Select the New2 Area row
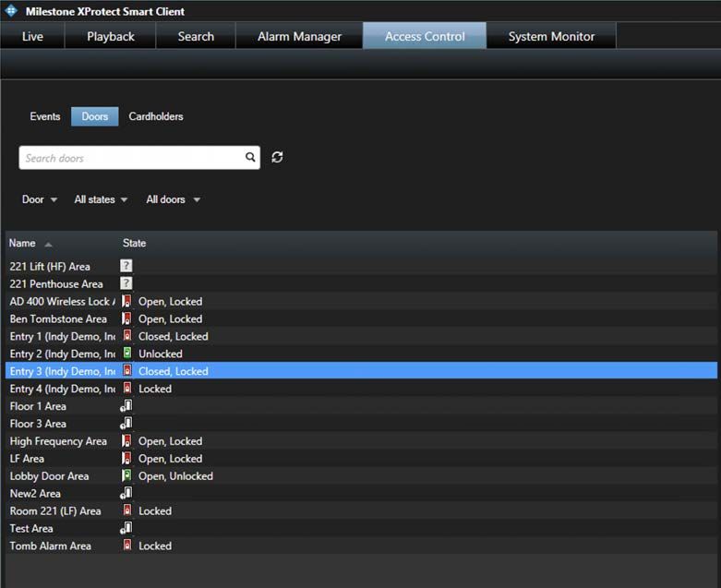 coord(361,493)
